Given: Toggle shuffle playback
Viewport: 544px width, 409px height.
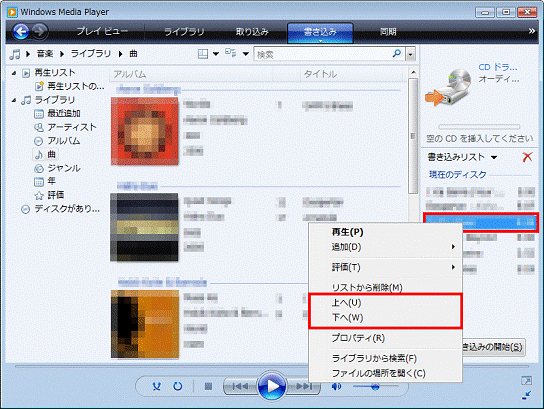Looking at the screenshot, I should coord(157,386).
